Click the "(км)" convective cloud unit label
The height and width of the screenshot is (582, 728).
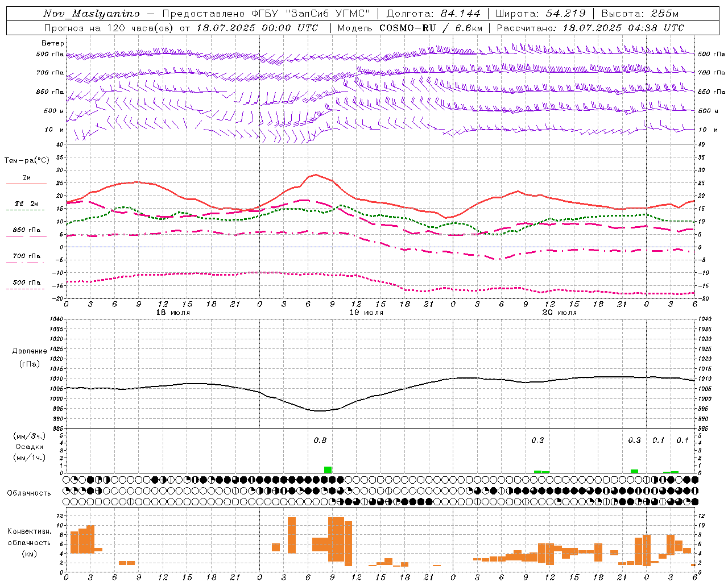click(30, 554)
